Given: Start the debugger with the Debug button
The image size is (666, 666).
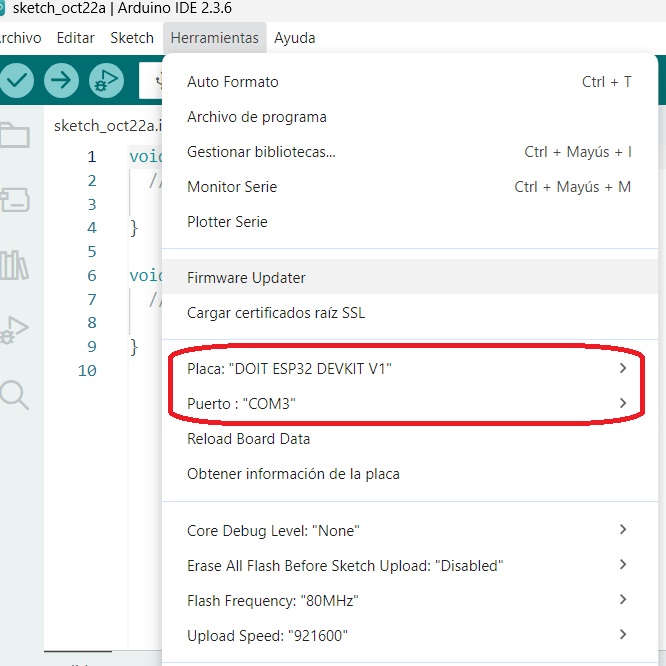Looking at the screenshot, I should pyautogui.click(x=105, y=80).
